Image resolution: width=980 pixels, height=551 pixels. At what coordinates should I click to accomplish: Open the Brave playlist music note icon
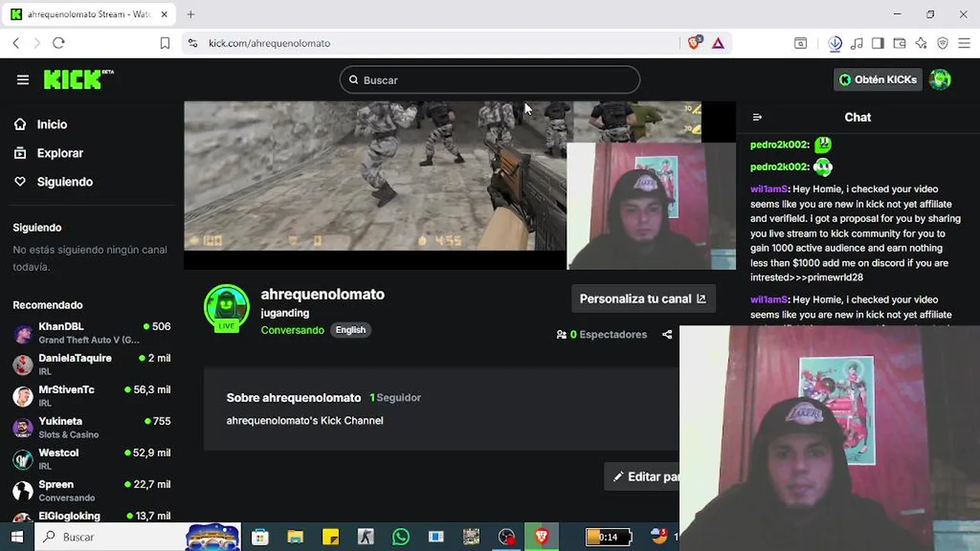click(857, 43)
